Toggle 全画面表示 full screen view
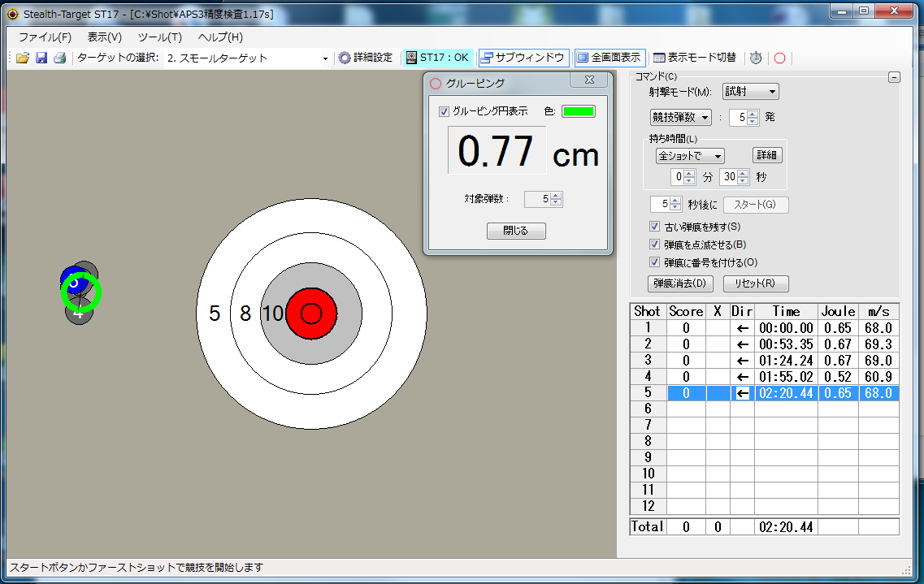Image resolution: width=924 pixels, height=584 pixels. 609,58
